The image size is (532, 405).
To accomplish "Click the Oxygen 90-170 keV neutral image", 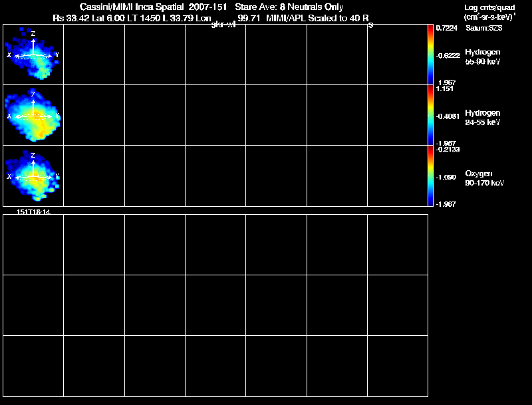I will click(x=33, y=176).
